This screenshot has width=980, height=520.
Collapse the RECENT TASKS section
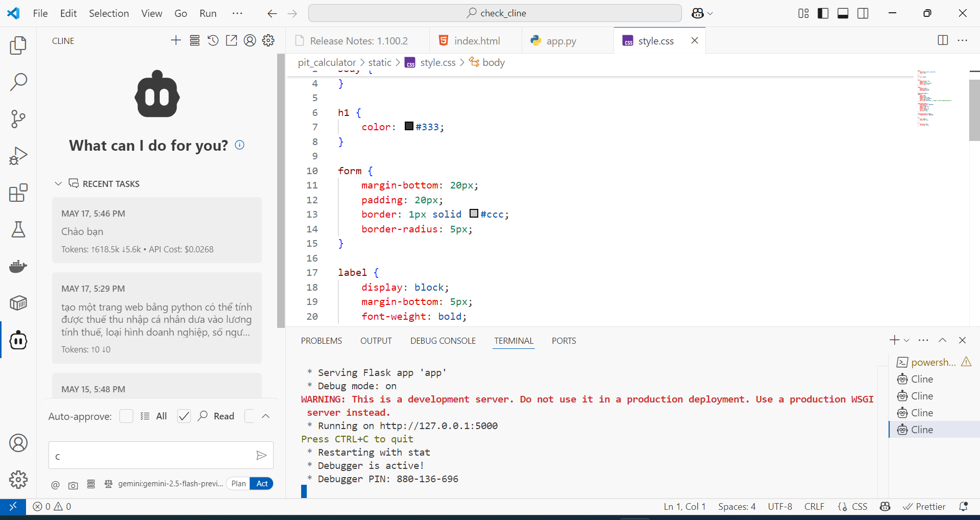(x=58, y=183)
